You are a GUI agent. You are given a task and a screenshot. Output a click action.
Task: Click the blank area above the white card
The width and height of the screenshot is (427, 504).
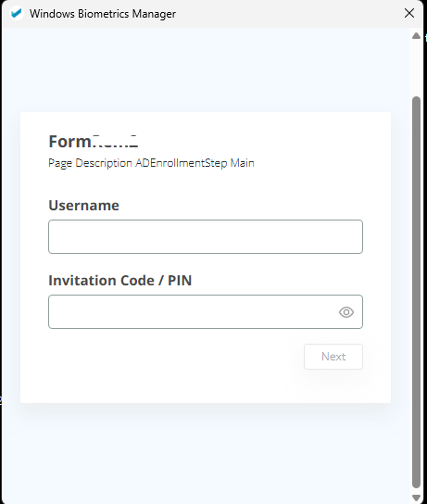coord(206,69)
